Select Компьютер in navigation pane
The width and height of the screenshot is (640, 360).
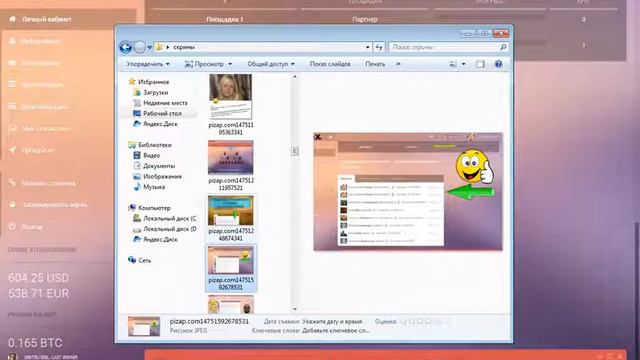click(154, 208)
